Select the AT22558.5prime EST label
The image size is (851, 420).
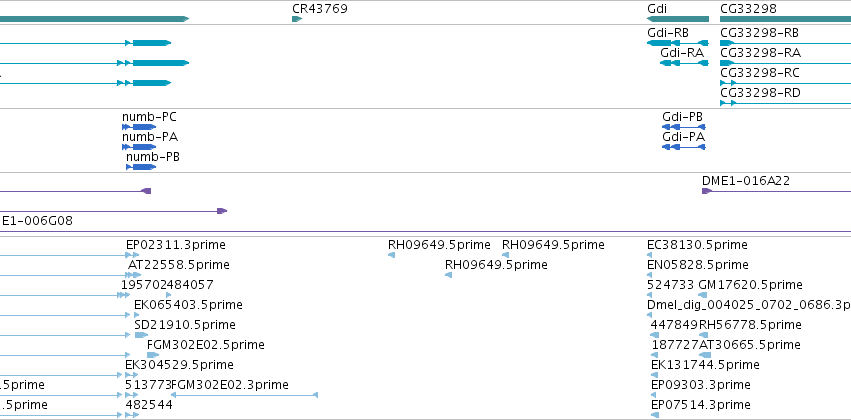tap(179, 265)
